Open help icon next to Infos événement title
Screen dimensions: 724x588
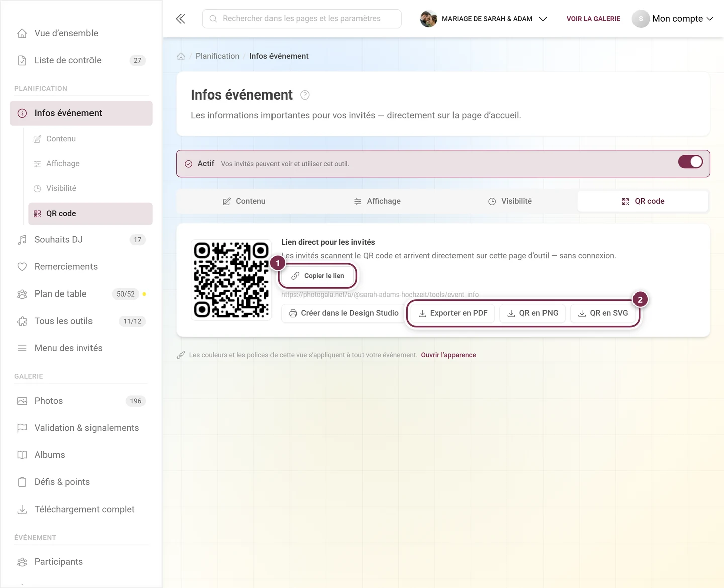(305, 95)
